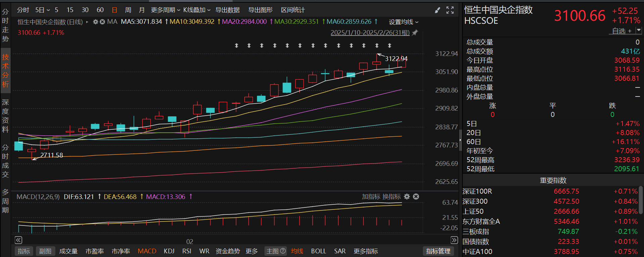Toggle 资金趋势 sub-indicator

click(x=228, y=251)
